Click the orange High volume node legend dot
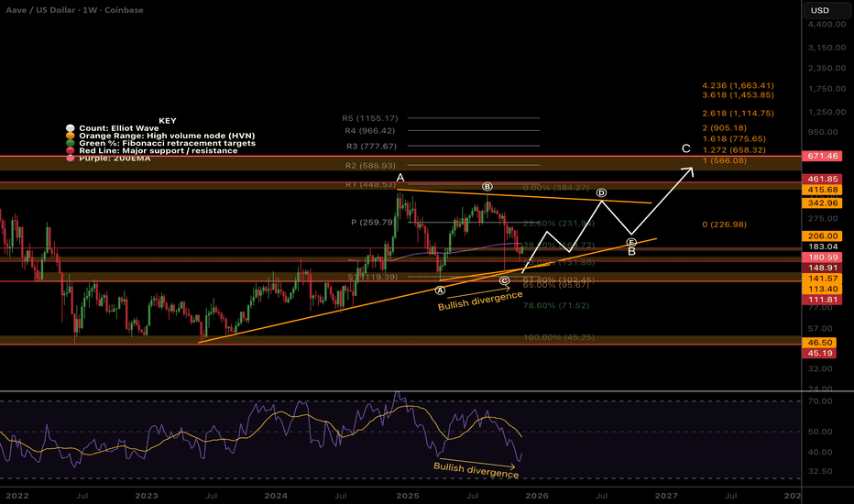854x504 pixels. 68,136
